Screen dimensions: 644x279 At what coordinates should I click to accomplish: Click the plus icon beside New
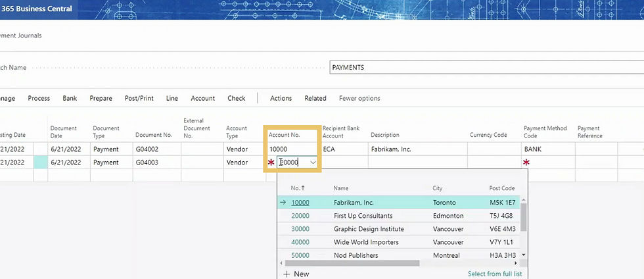pyautogui.click(x=287, y=274)
